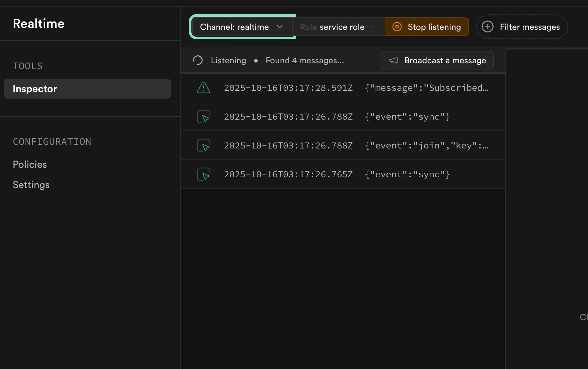Select the Subscribed message log row
The image size is (588, 369).
tap(343, 88)
